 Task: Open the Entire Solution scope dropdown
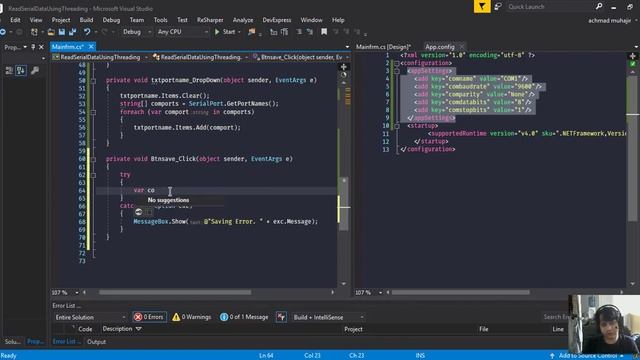tap(89, 317)
